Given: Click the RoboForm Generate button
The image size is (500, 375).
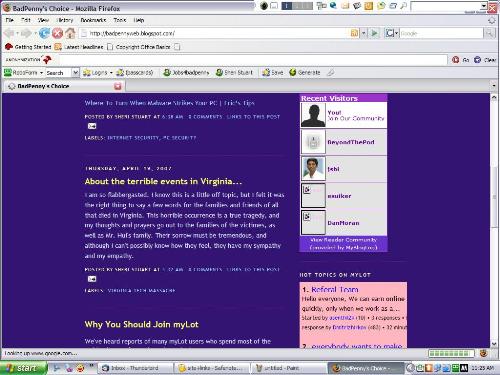Looking at the screenshot, I should coord(305,72).
